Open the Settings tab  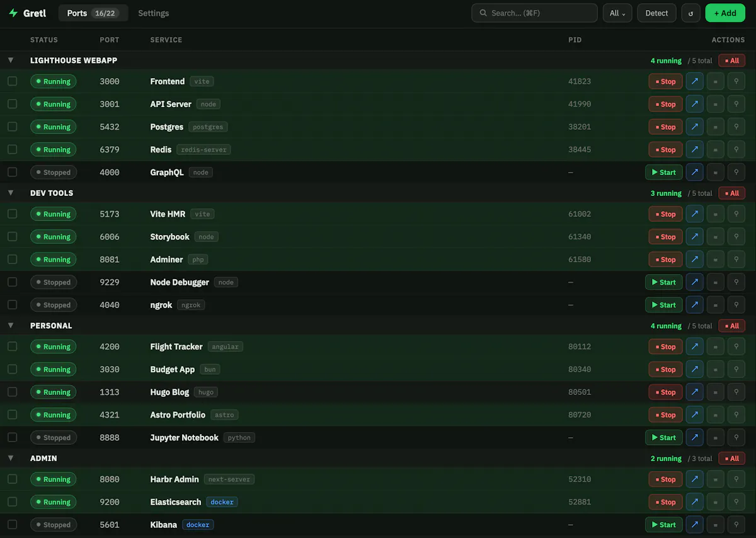(x=154, y=13)
